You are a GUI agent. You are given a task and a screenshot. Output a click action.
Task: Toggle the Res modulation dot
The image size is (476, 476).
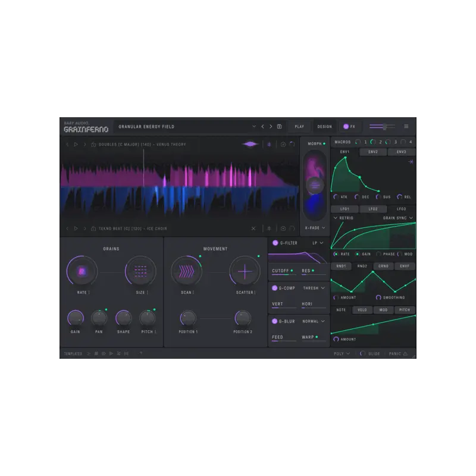click(313, 271)
